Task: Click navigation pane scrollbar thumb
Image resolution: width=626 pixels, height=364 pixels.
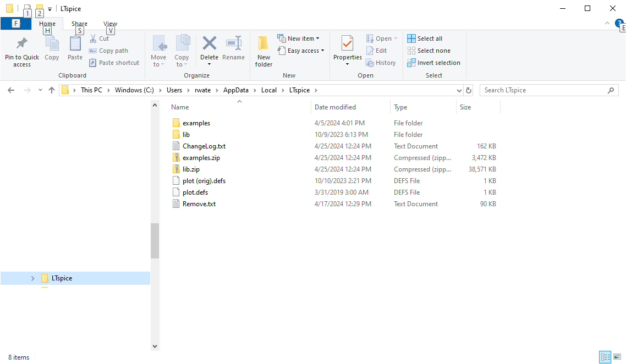Action: (155, 241)
